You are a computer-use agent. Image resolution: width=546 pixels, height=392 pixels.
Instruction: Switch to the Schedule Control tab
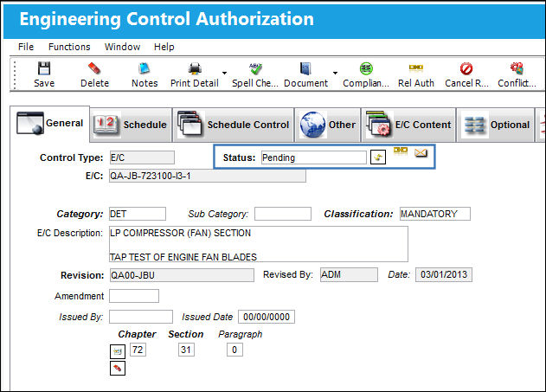[234, 125]
